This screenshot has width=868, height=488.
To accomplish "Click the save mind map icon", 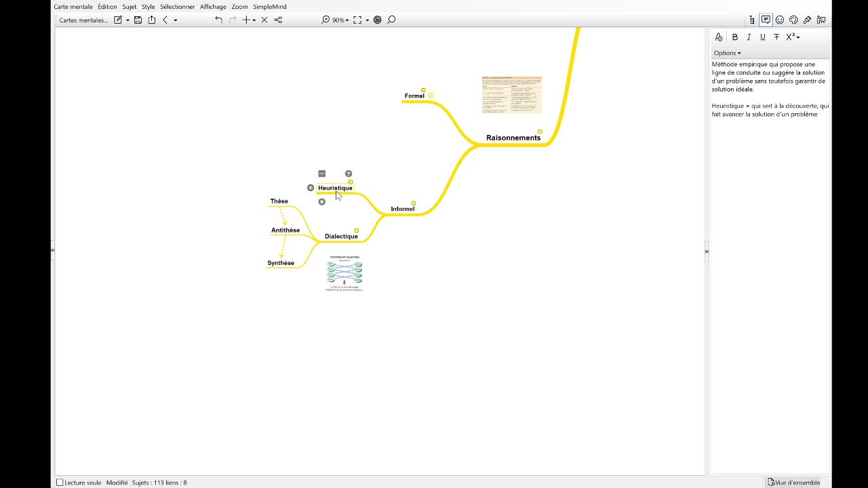I will coord(138,20).
